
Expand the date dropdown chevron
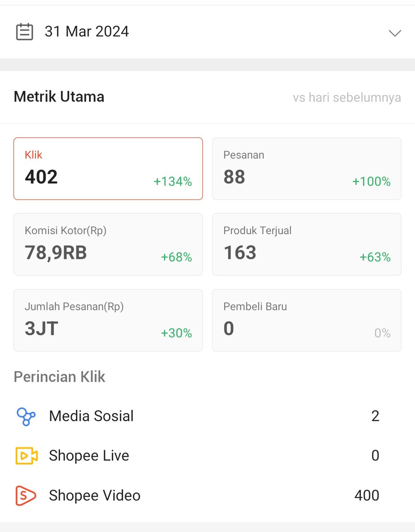[x=395, y=33]
